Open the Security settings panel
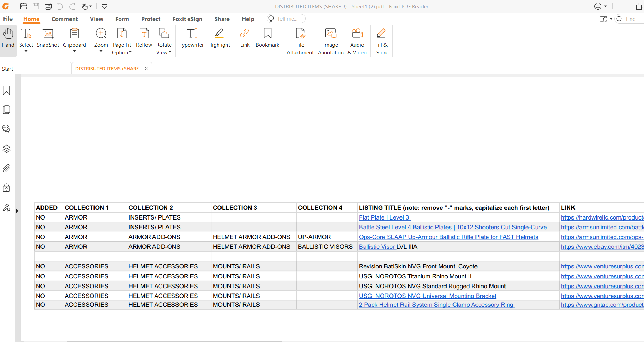Screen dimensions: 644x342 coord(7,188)
